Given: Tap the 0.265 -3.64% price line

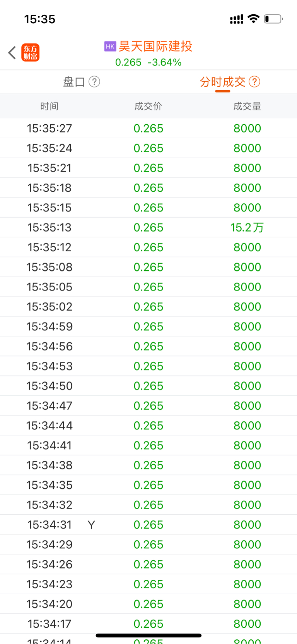Looking at the screenshot, I should [148, 62].
